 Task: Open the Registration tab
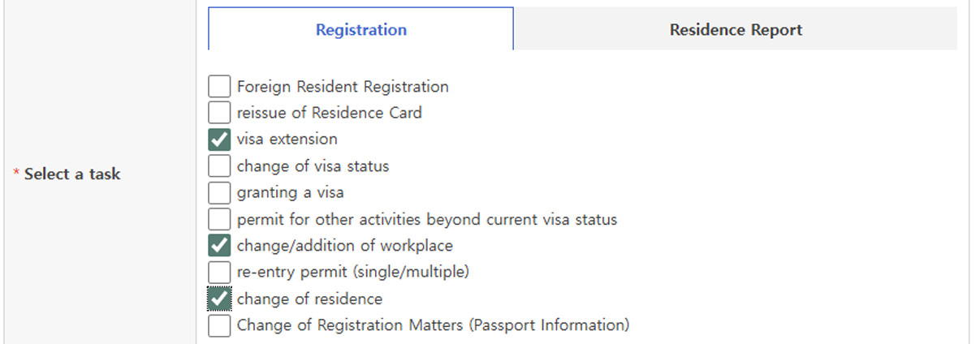361,30
